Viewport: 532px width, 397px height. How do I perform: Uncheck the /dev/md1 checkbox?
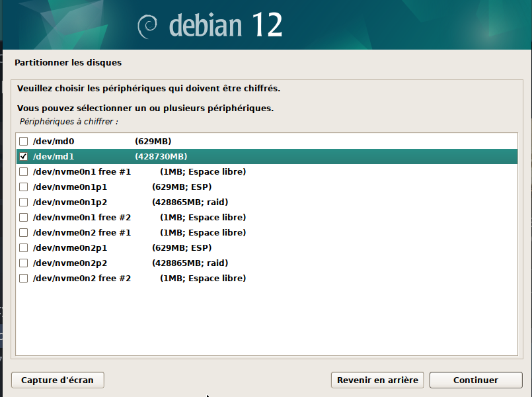[23, 157]
